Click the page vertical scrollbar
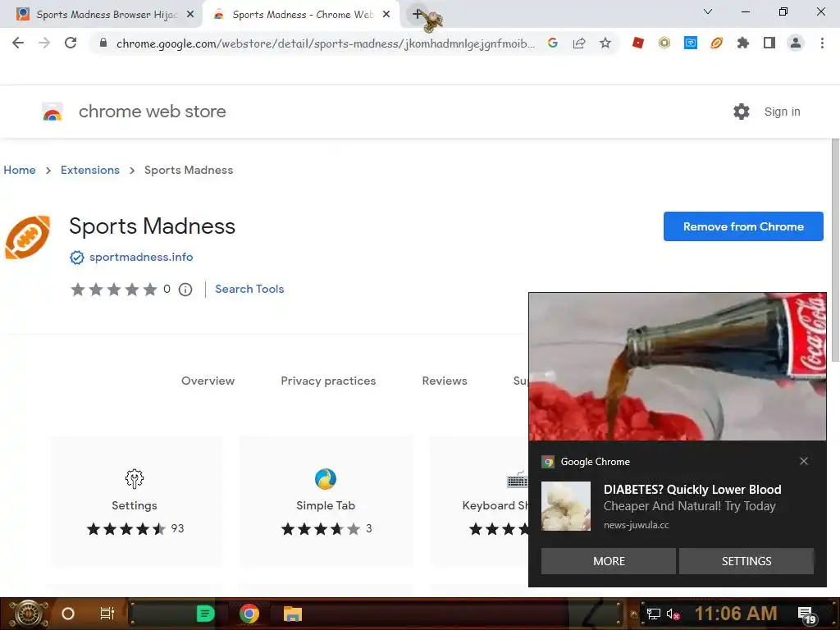This screenshot has height=630, width=840. (834, 250)
